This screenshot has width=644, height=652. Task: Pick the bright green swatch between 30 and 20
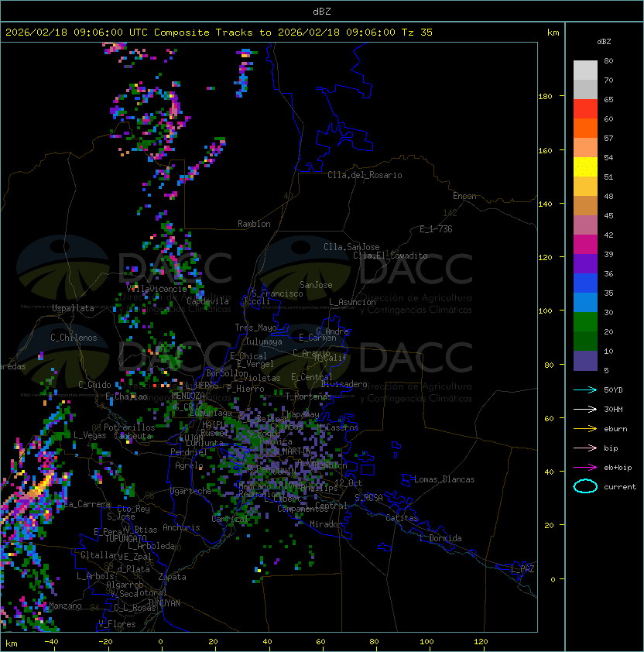pos(585,322)
